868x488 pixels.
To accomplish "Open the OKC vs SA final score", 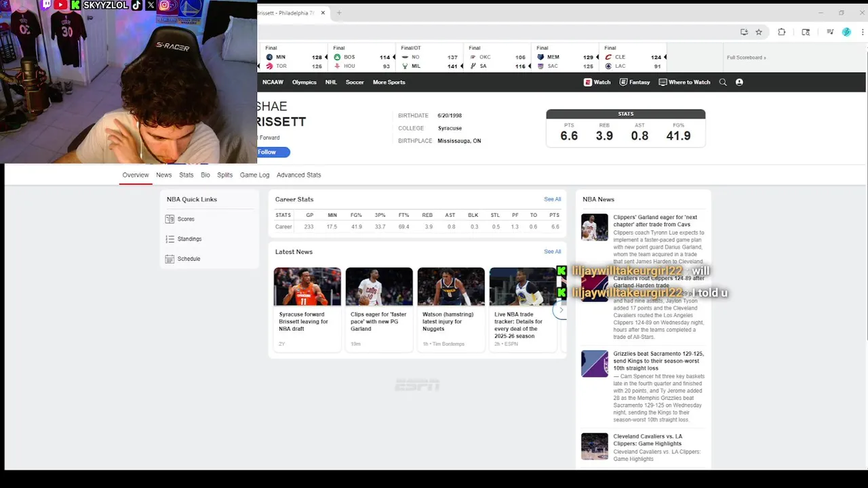I will (497, 58).
